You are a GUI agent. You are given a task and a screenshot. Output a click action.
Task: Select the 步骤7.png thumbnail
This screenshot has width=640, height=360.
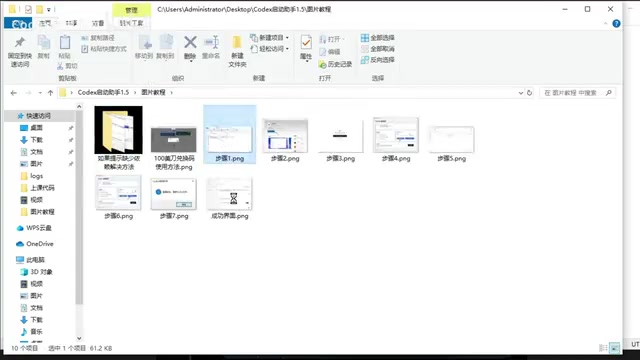tap(174, 194)
